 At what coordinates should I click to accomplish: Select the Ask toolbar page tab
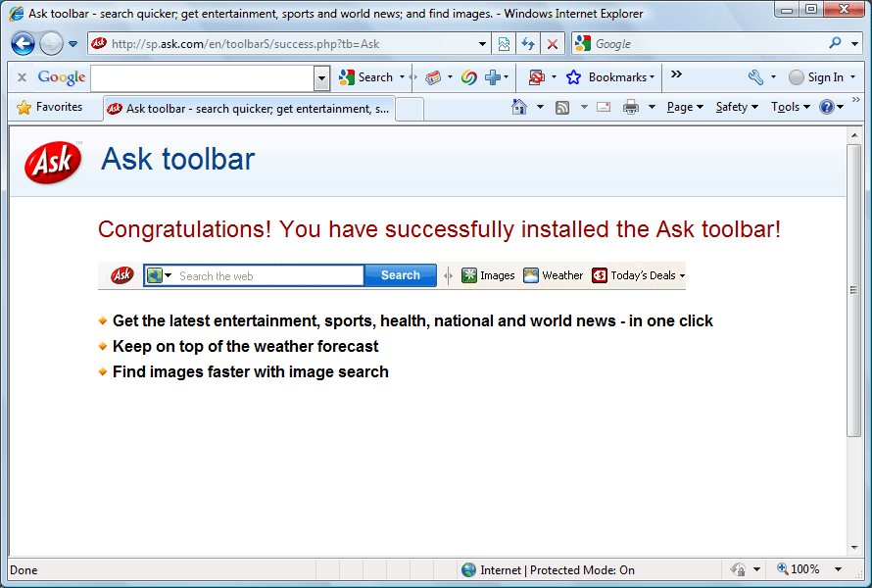(x=249, y=109)
